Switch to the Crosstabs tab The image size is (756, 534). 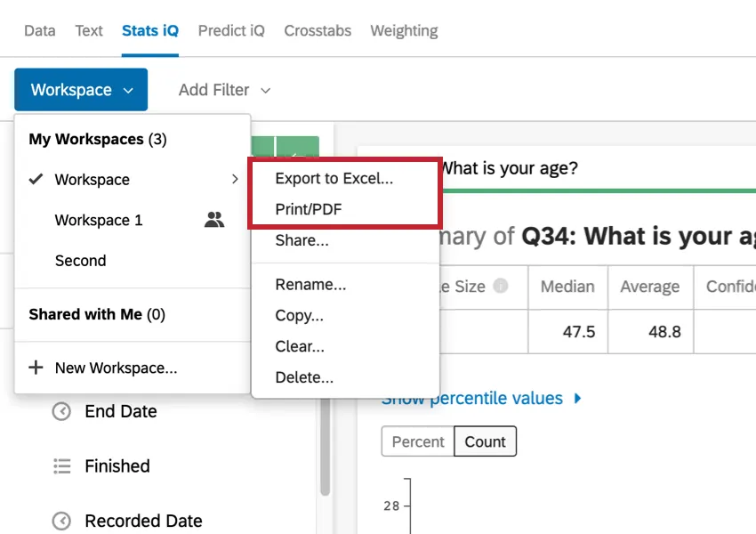(x=318, y=30)
